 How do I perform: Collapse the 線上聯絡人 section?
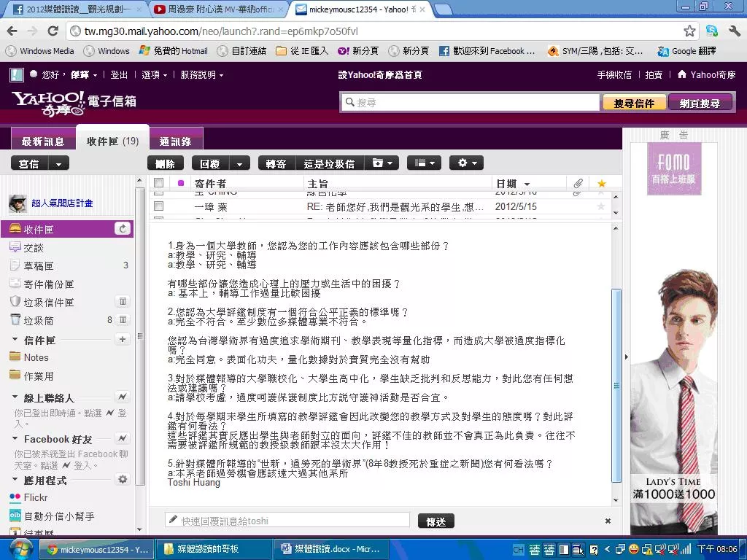point(15,397)
